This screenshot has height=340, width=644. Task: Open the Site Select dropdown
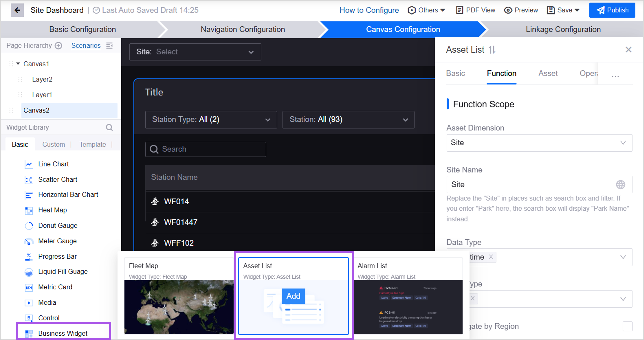[195, 52]
